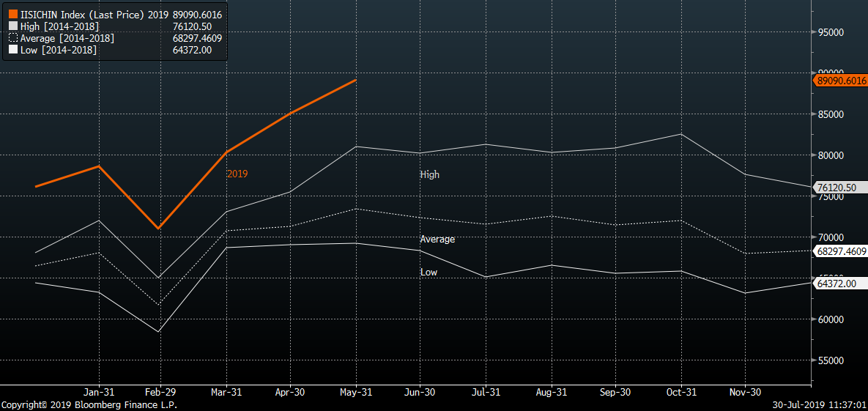Click the dotted Average legend swatch
Viewport: 868px width, 411px height.
coord(13,38)
